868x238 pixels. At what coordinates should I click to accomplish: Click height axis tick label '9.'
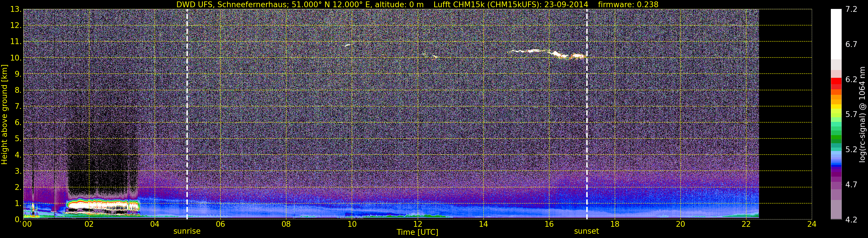pyautogui.click(x=18, y=74)
